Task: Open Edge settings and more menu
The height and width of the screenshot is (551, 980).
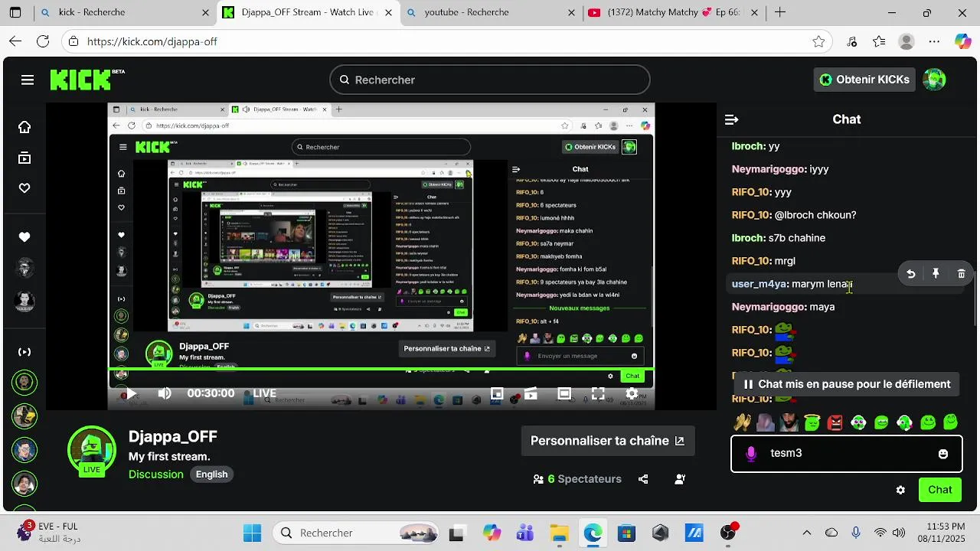Action: pyautogui.click(x=934, y=41)
